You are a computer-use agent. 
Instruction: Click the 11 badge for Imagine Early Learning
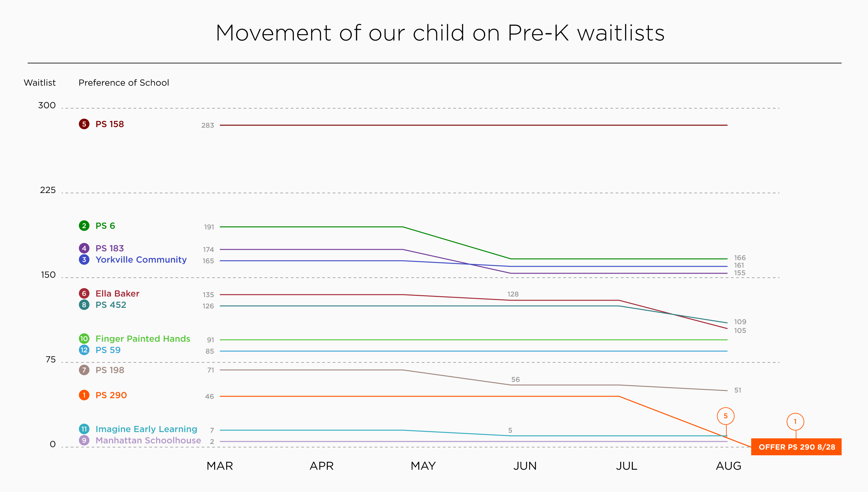click(x=84, y=429)
